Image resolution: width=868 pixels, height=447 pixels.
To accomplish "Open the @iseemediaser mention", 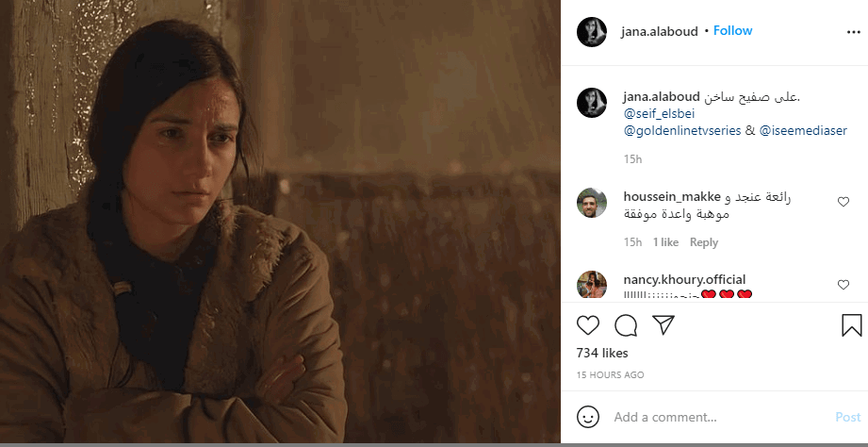I will pos(803,131).
